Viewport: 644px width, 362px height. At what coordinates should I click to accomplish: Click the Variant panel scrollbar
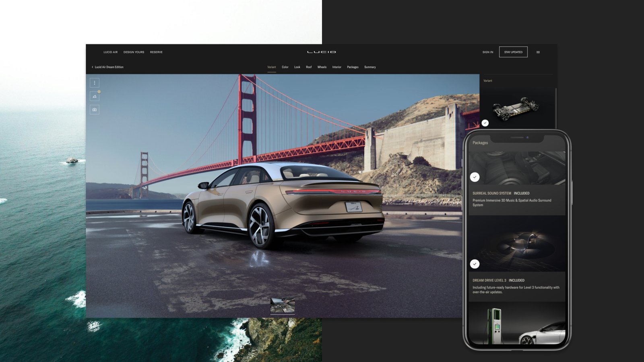coord(556,108)
